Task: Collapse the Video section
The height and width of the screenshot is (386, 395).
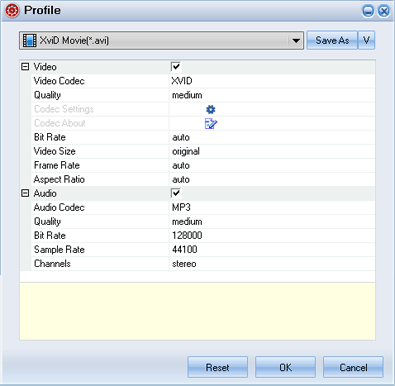Action: (x=25, y=67)
